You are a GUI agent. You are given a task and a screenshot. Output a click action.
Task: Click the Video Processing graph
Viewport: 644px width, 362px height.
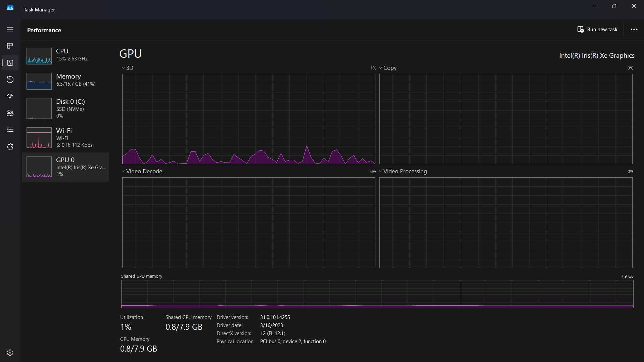506,222
